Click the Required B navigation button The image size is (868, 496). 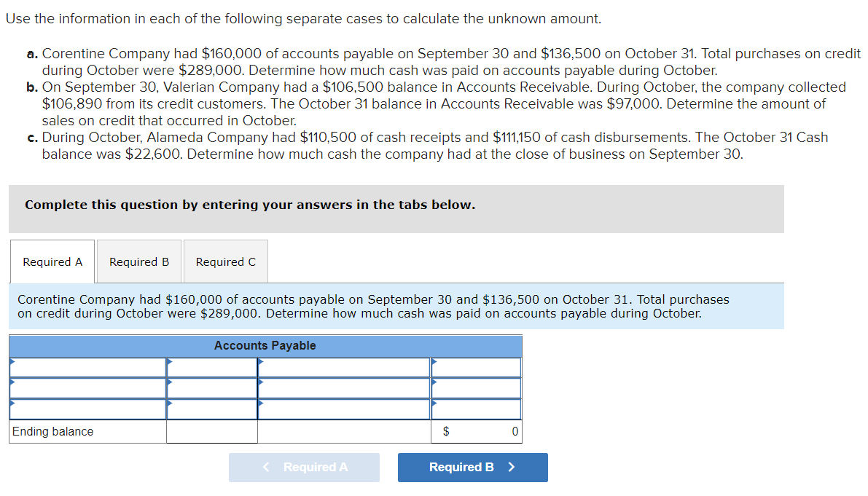[472, 467]
